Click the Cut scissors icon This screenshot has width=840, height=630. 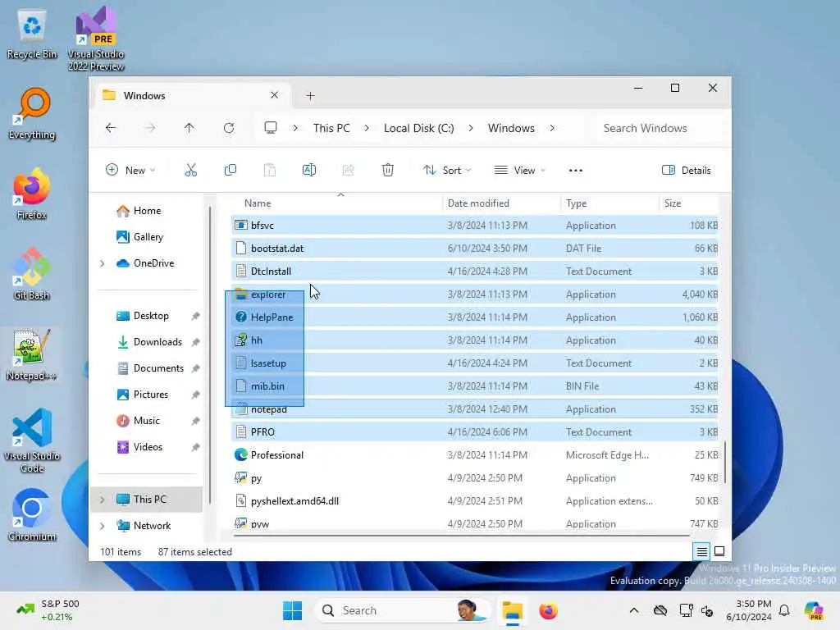click(190, 171)
